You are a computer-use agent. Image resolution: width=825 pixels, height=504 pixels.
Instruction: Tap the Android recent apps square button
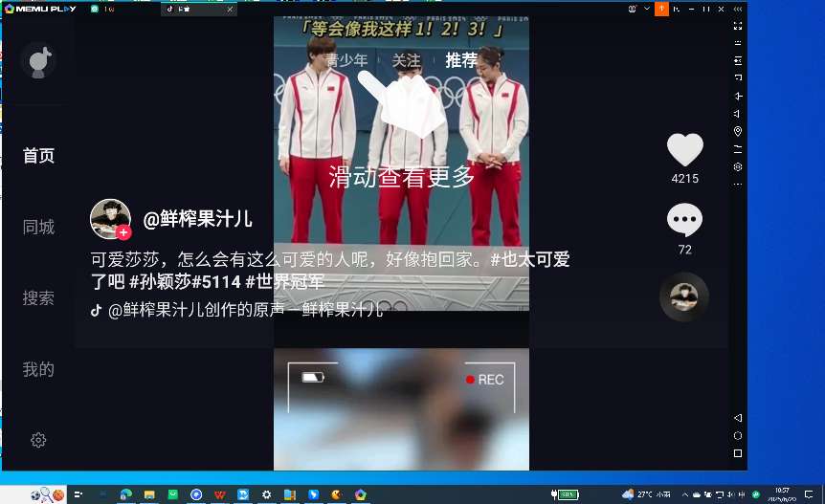(738, 453)
